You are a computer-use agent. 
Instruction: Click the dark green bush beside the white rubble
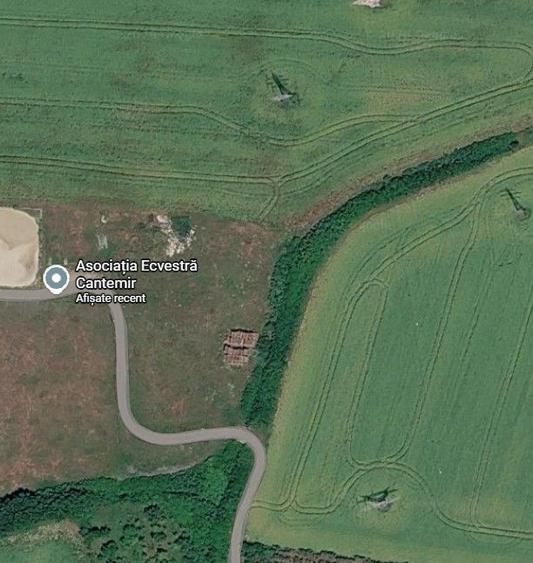pyautogui.click(x=182, y=226)
